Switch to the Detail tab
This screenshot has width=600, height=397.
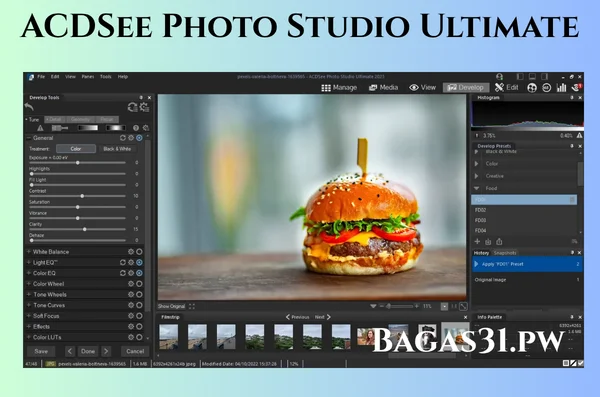[54, 119]
